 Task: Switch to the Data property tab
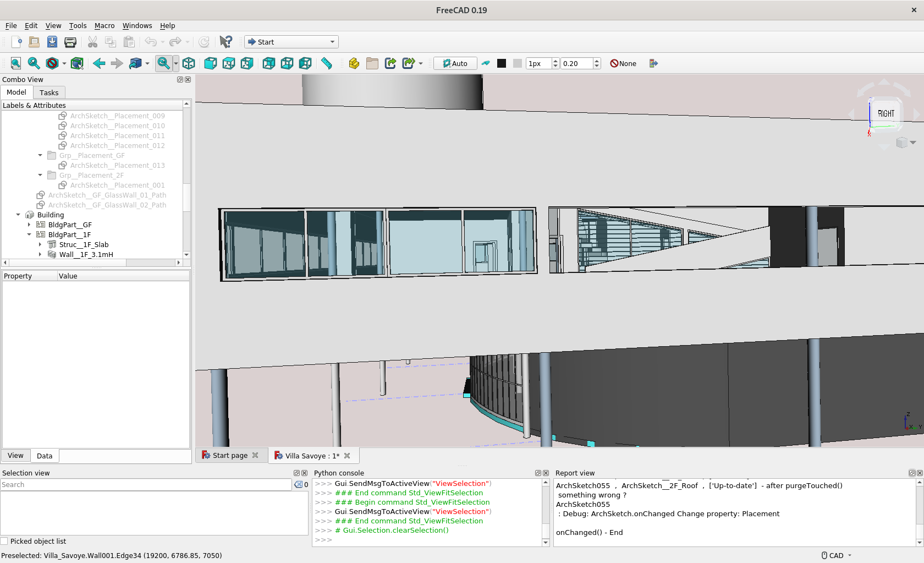pyautogui.click(x=45, y=456)
